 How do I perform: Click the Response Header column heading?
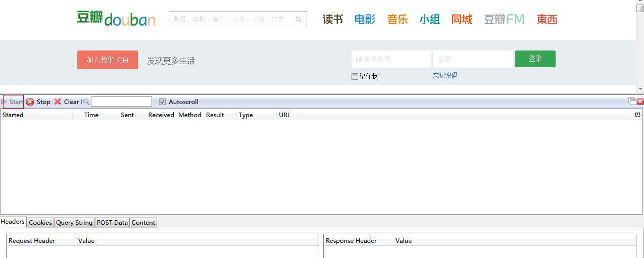point(359,240)
